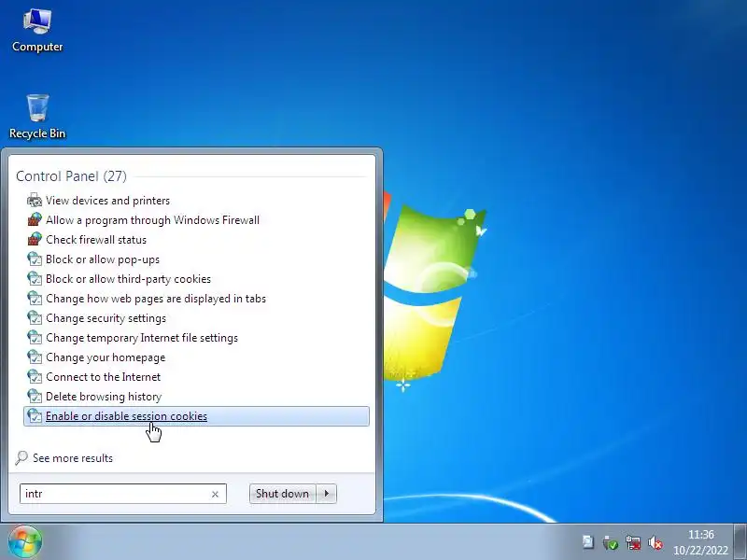Click the printer icon beside View devices and printers
This screenshot has height=560, width=747.
coord(35,200)
